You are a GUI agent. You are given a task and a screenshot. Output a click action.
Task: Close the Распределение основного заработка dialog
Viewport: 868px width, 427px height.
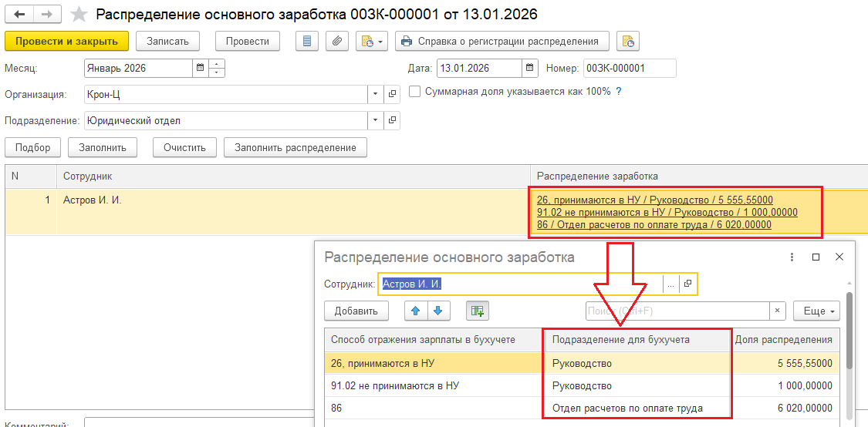coord(839,257)
